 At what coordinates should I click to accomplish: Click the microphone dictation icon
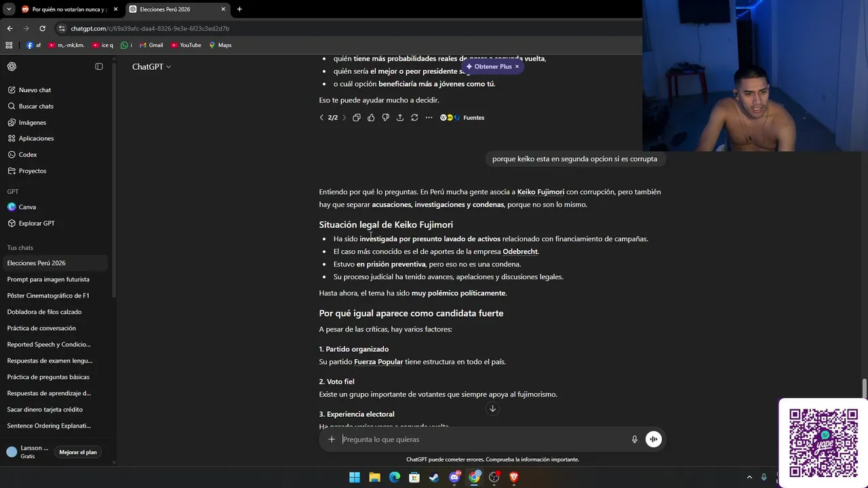(635, 439)
